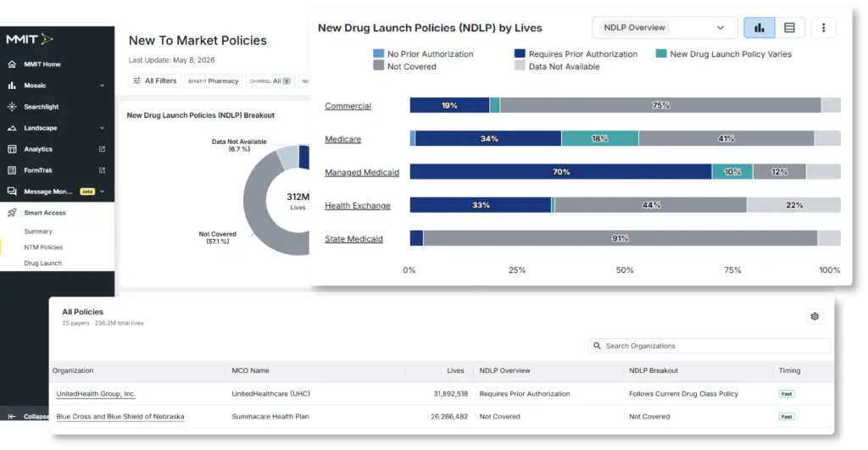868x450 pixels.
Task: Collapse the sidebar with arrow icon
Action: pos(12,416)
